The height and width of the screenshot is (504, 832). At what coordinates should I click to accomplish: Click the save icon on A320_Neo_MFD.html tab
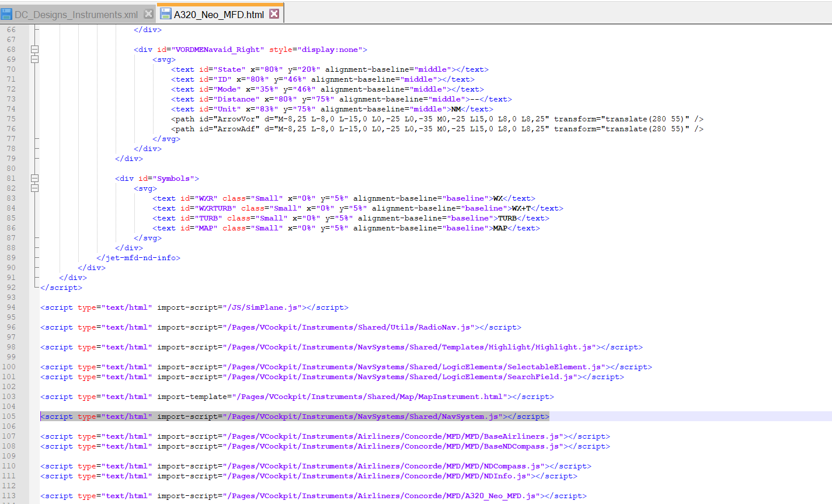(165, 14)
